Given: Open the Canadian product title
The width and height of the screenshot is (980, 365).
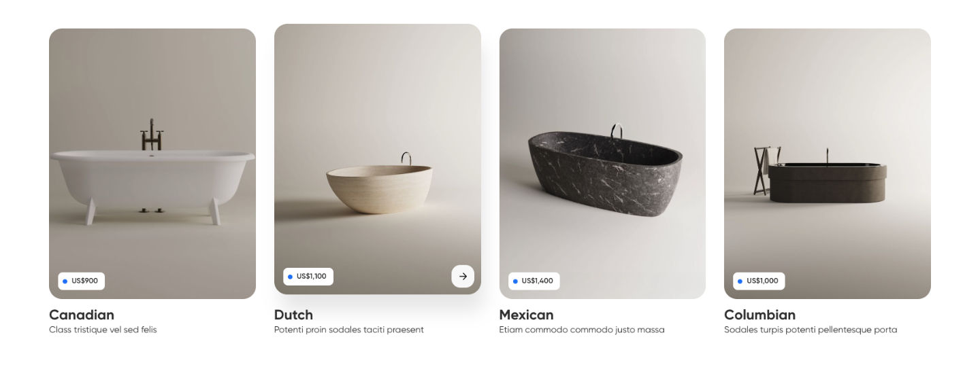Looking at the screenshot, I should tap(82, 315).
